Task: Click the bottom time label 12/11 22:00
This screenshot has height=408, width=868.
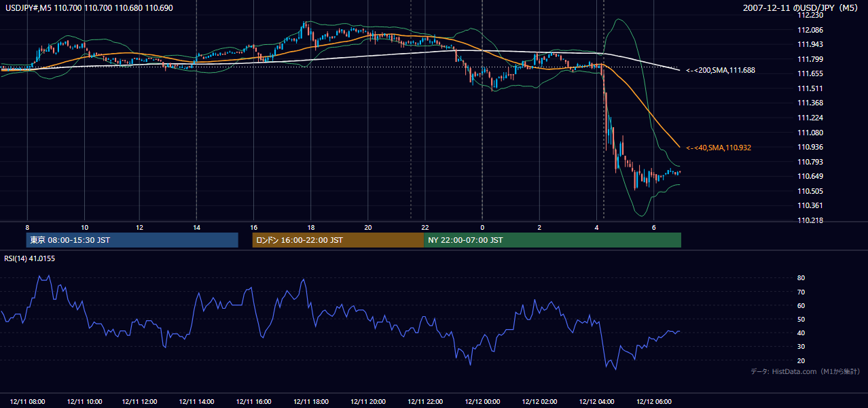Action: point(424,402)
